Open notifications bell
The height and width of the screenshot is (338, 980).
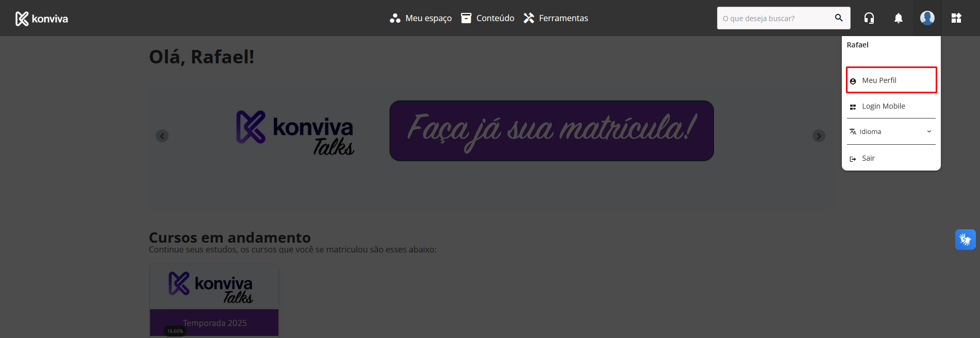(x=899, y=18)
